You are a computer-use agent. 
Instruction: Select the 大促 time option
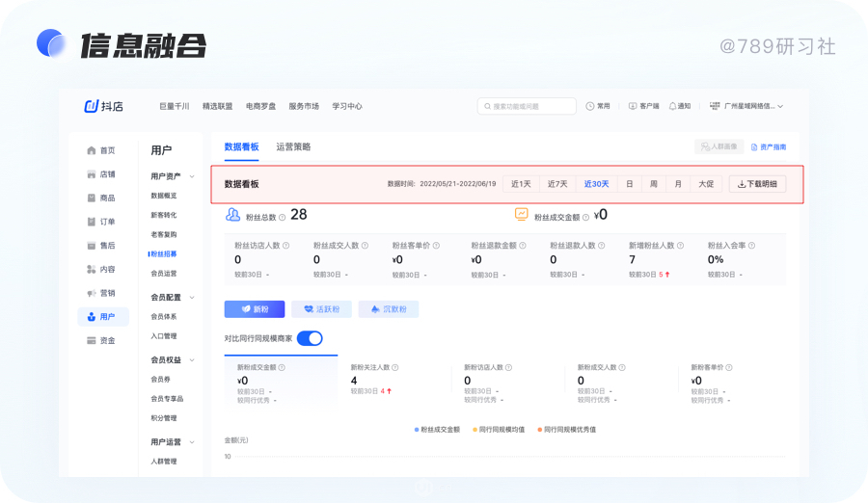[x=706, y=184]
